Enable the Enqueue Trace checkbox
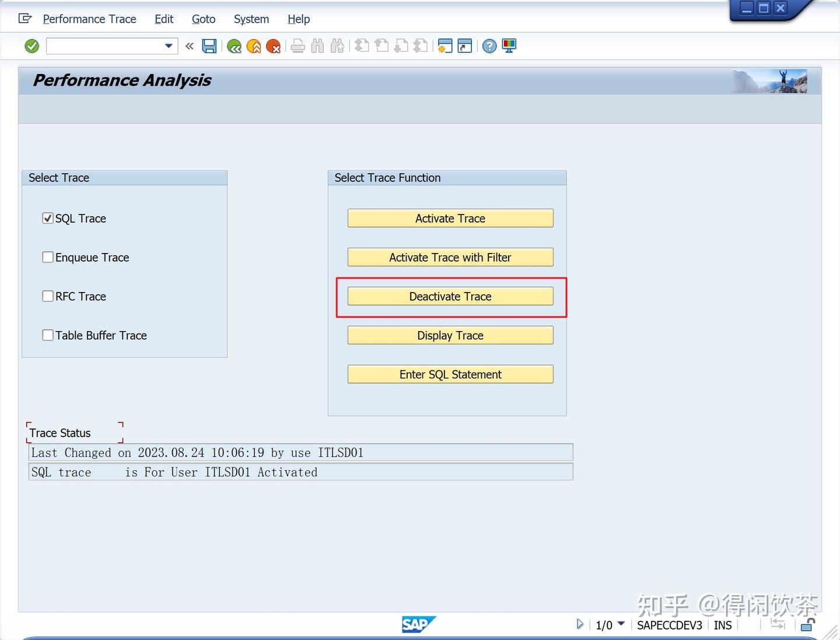Screen dimensions: 840x640 pos(48,257)
